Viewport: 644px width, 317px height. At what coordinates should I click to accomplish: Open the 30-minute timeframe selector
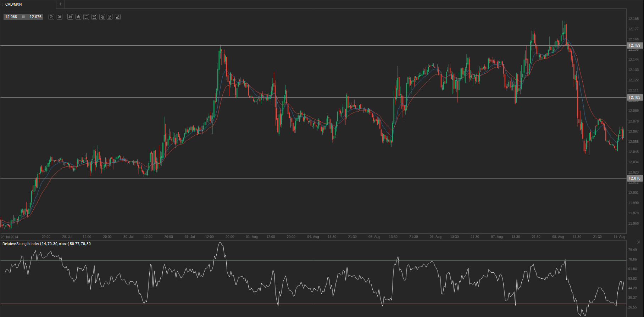pos(70,17)
